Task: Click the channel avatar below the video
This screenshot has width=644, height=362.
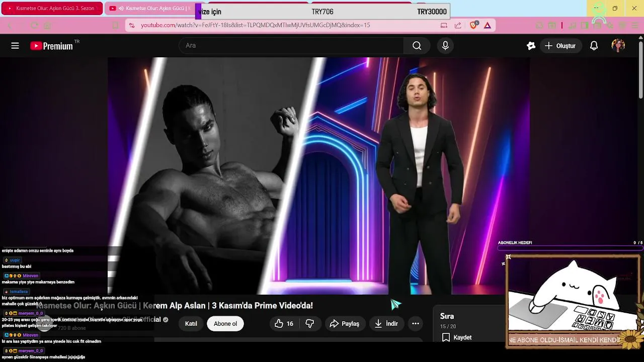Action: pyautogui.click(x=45, y=324)
